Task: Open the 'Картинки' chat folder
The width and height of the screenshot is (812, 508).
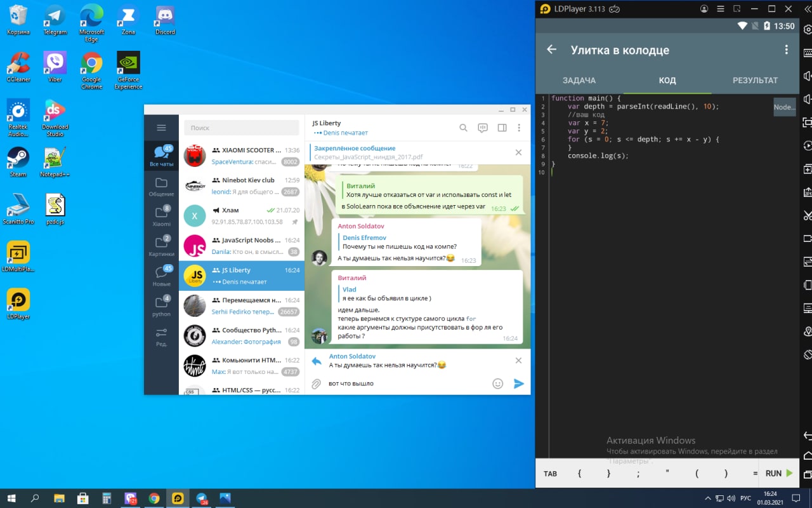Action: pos(161,246)
